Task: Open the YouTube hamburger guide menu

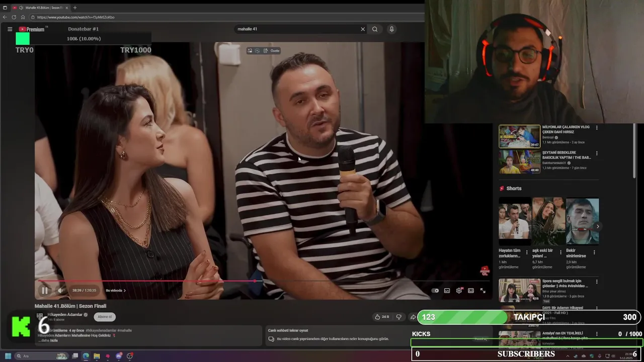Action: [x=10, y=29]
